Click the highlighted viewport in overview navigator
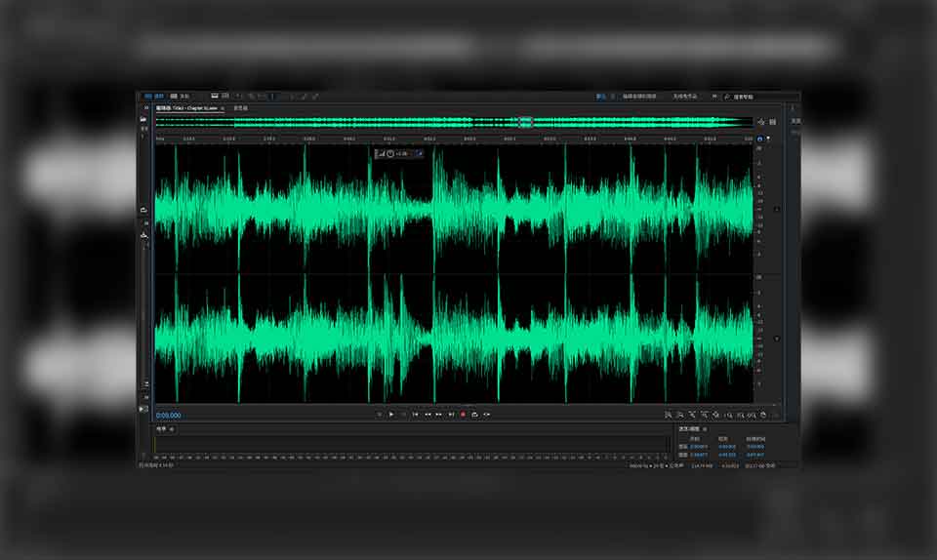The width and height of the screenshot is (937, 560). click(x=525, y=122)
